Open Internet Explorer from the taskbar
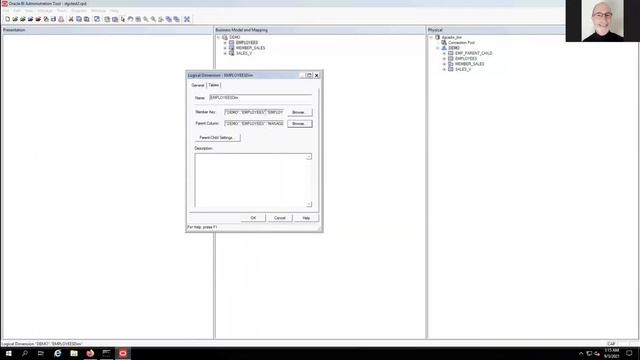Screen dimensions: 640x360 [58, 353]
